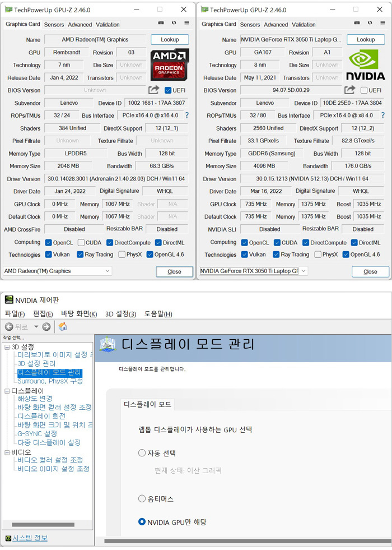Viewport: 392px width, 550px height.
Task: Toggle UEFI checkbox in NVIDIA GPU-Z window
Action: [x=364, y=90]
